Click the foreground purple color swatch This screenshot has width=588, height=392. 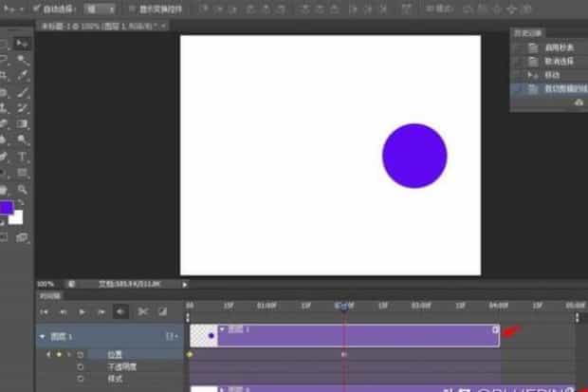click(7, 207)
